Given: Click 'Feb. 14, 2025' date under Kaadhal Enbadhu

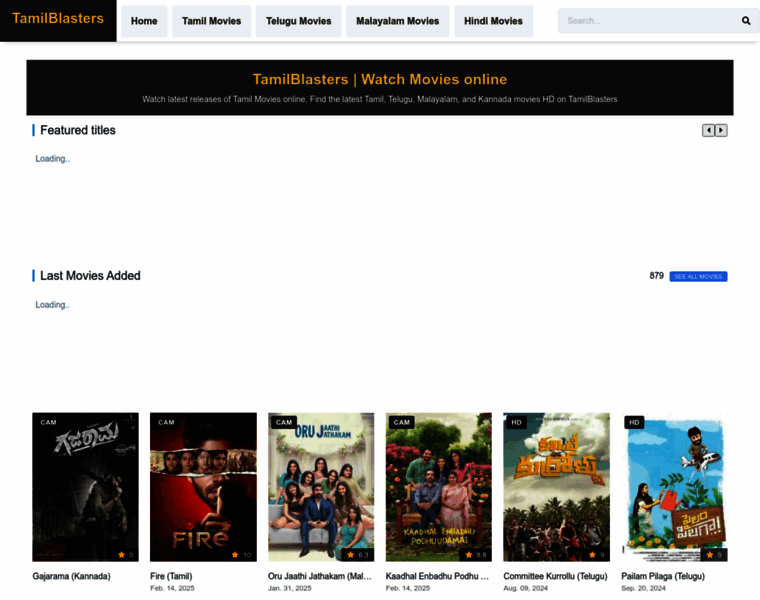Looking at the screenshot, I should point(408,588).
